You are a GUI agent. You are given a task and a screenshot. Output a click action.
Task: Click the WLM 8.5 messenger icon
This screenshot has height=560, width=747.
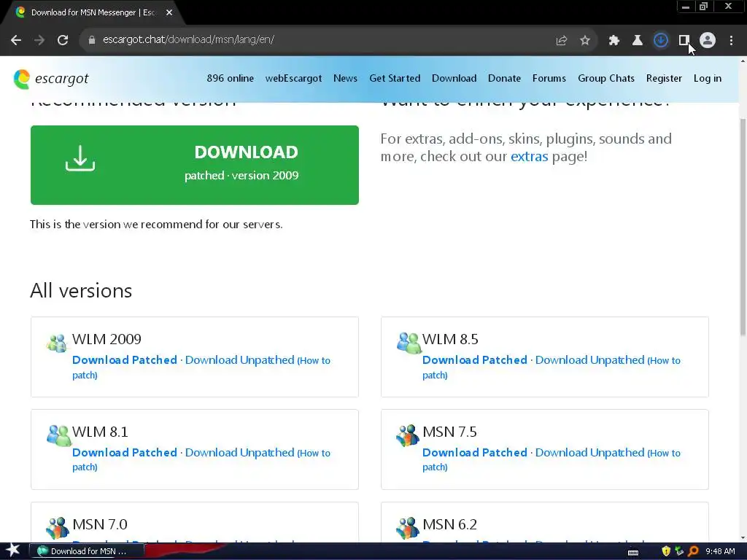(409, 343)
